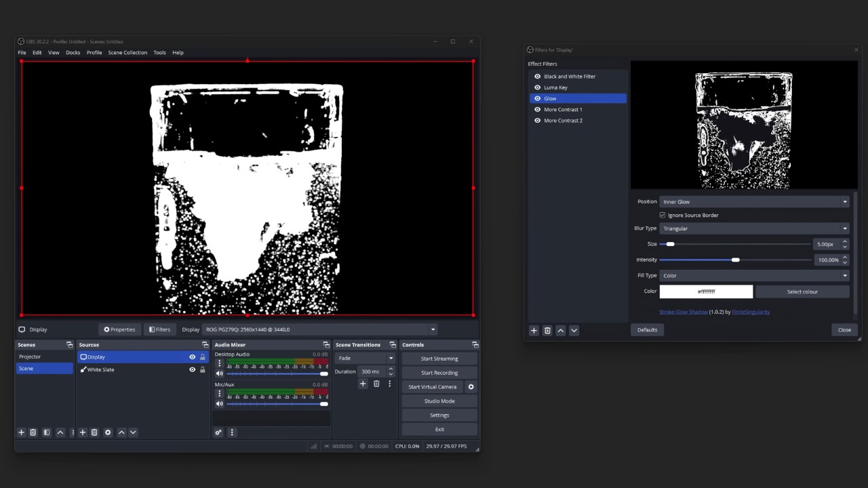Open advanced audio properties gears icon
The image size is (868, 488).
218,432
